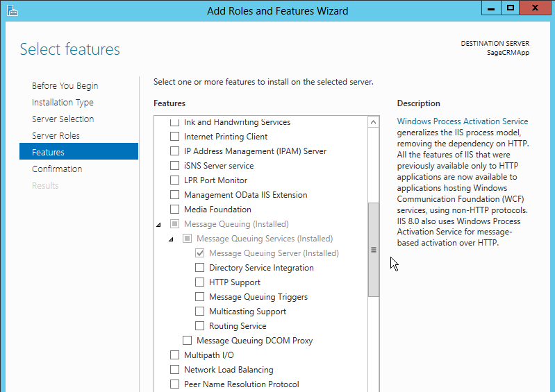Check IP Address Management (IPAM) Server
The width and height of the screenshot is (555, 392).
point(175,151)
